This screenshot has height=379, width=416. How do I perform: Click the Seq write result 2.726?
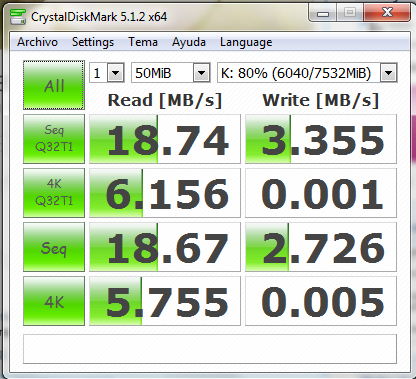321,247
